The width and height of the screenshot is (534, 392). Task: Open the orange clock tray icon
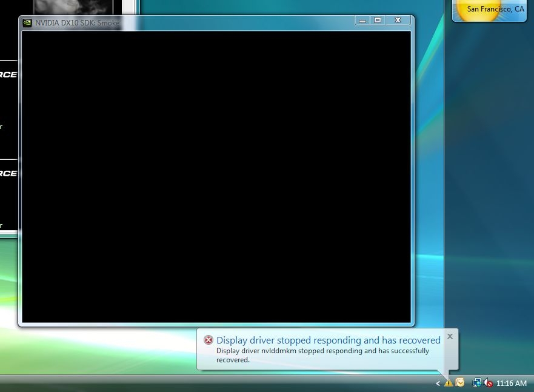tap(460, 383)
